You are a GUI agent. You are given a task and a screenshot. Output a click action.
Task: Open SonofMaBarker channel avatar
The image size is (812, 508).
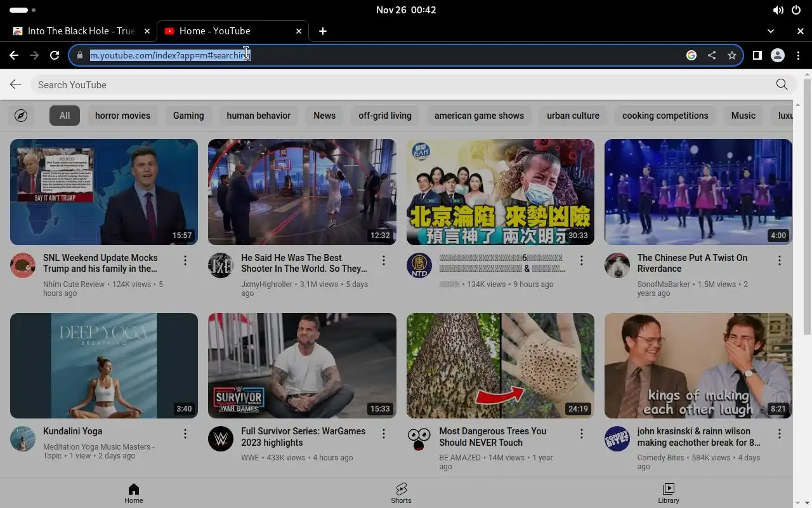pos(617,265)
